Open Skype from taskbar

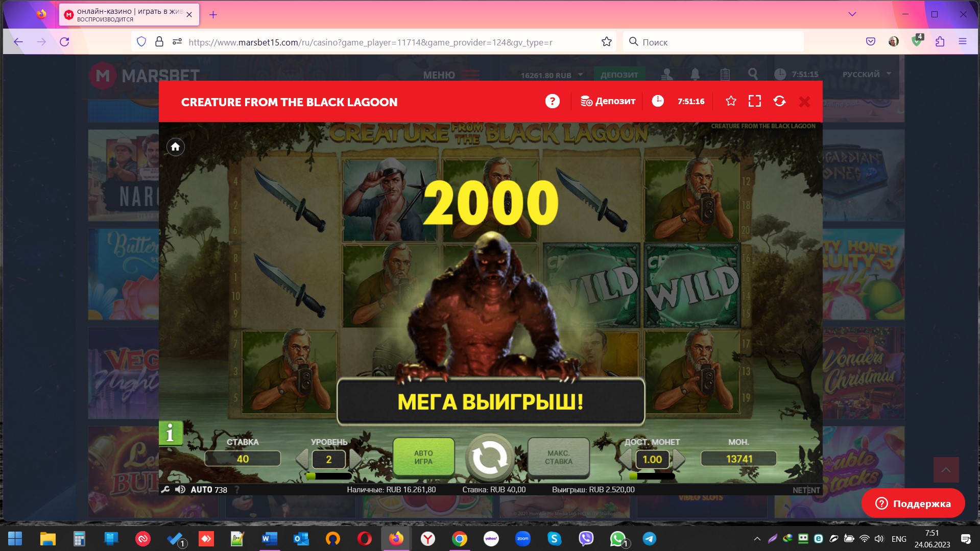[554, 538]
